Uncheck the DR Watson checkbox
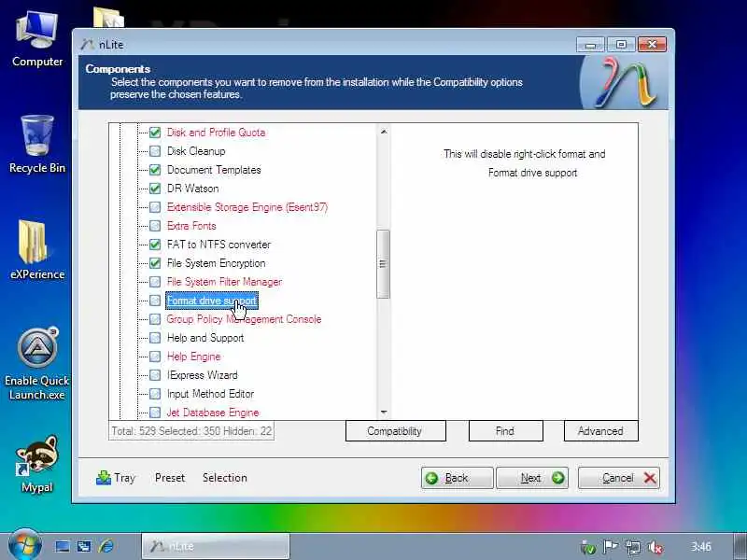 [155, 189]
